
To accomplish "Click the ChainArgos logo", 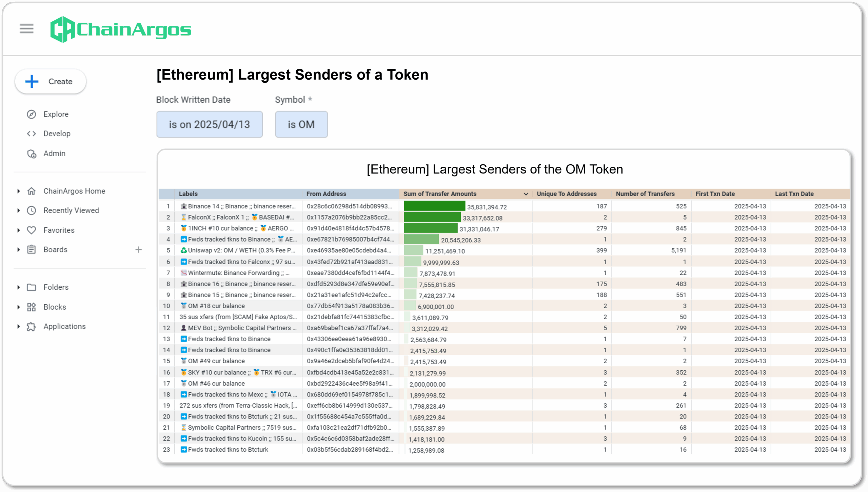I will [120, 29].
